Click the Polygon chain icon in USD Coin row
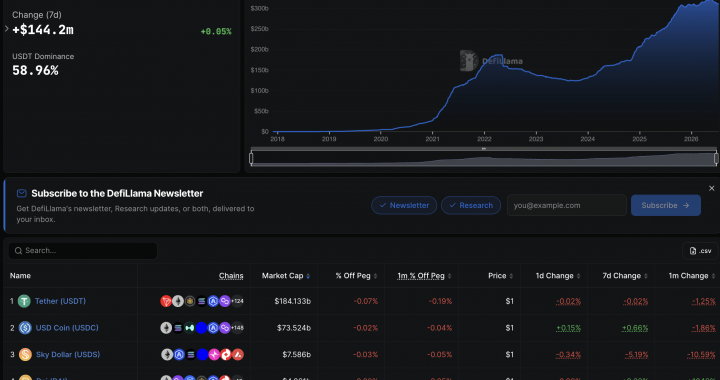720x380 pixels. click(x=225, y=328)
